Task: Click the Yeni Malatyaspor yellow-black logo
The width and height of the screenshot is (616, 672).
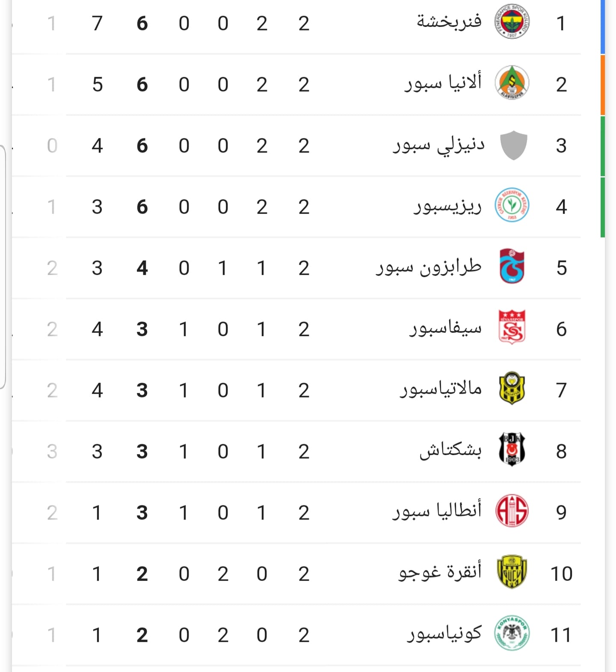Action: point(512,388)
